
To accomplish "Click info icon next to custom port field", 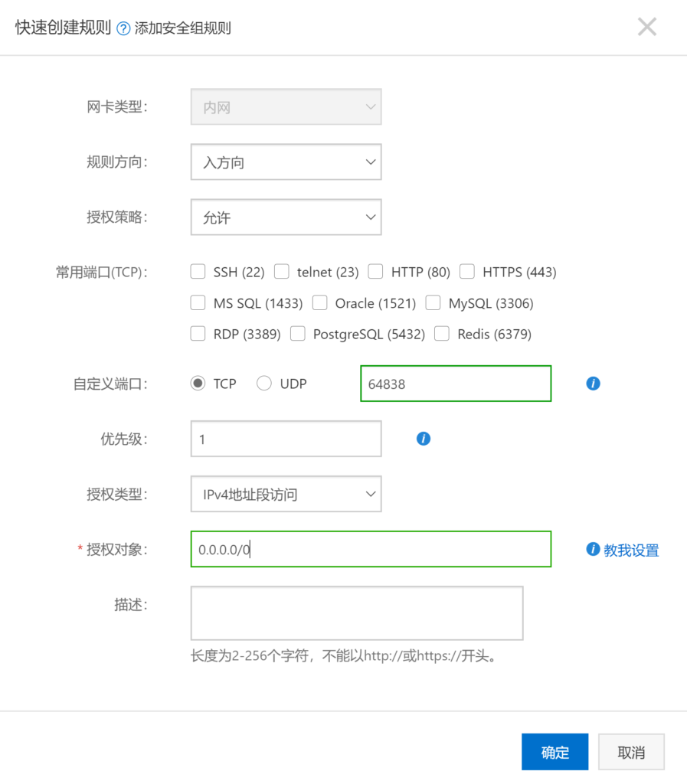I will tap(593, 384).
